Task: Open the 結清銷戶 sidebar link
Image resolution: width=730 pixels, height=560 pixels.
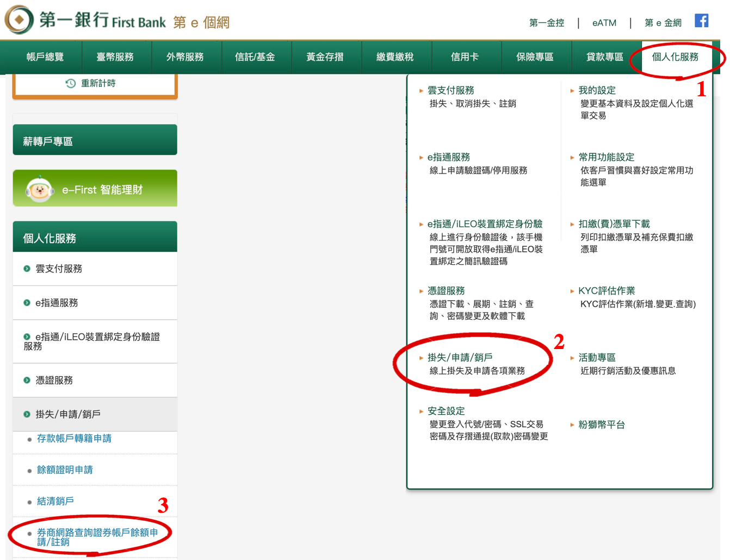Action: [x=55, y=501]
